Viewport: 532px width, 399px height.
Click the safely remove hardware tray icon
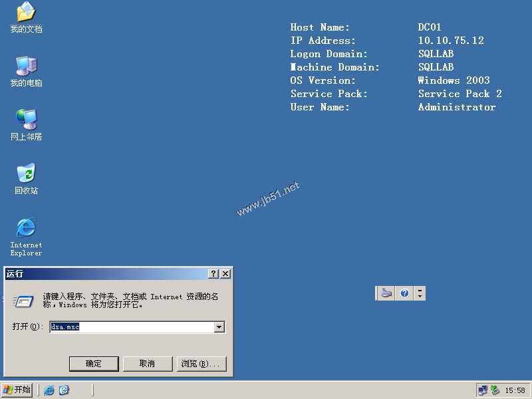(495, 390)
